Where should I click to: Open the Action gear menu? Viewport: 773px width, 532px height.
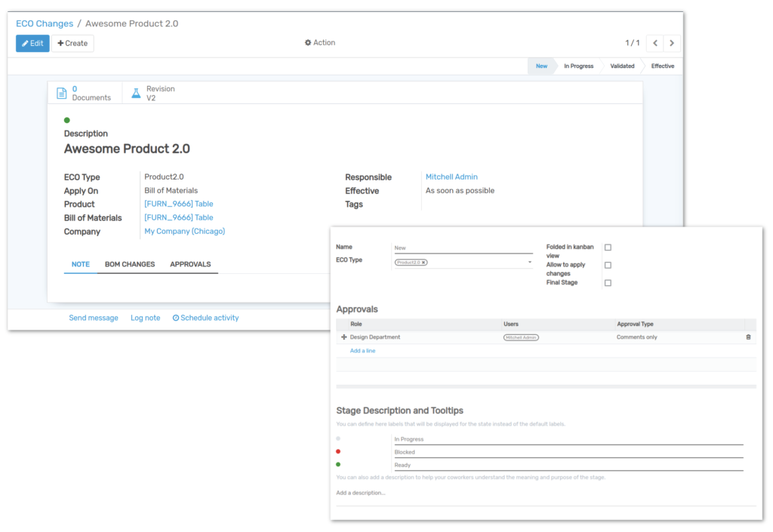(x=319, y=43)
